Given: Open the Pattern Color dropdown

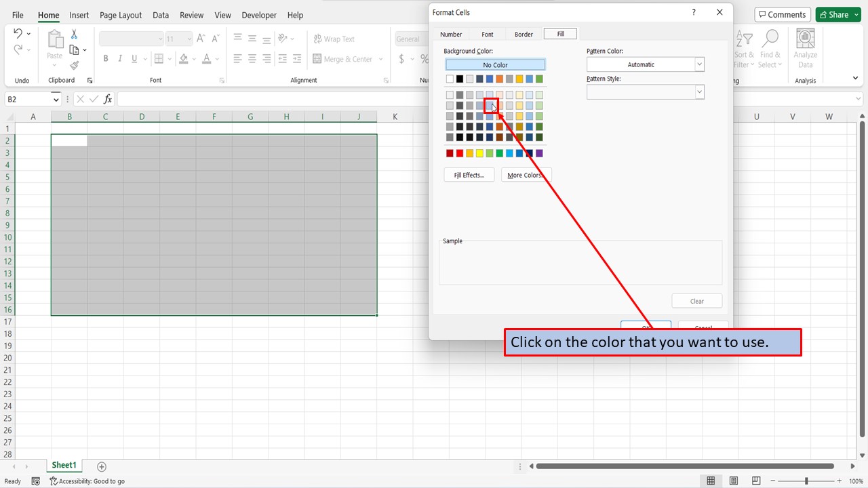Looking at the screenshot, I should coord(699,64).
